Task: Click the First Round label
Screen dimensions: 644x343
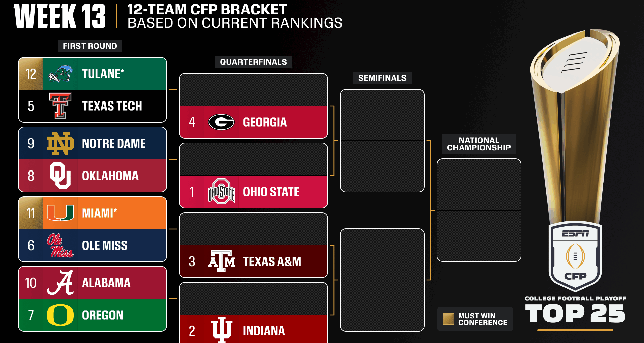Action: pyautogui.click(x=90, y=46)
